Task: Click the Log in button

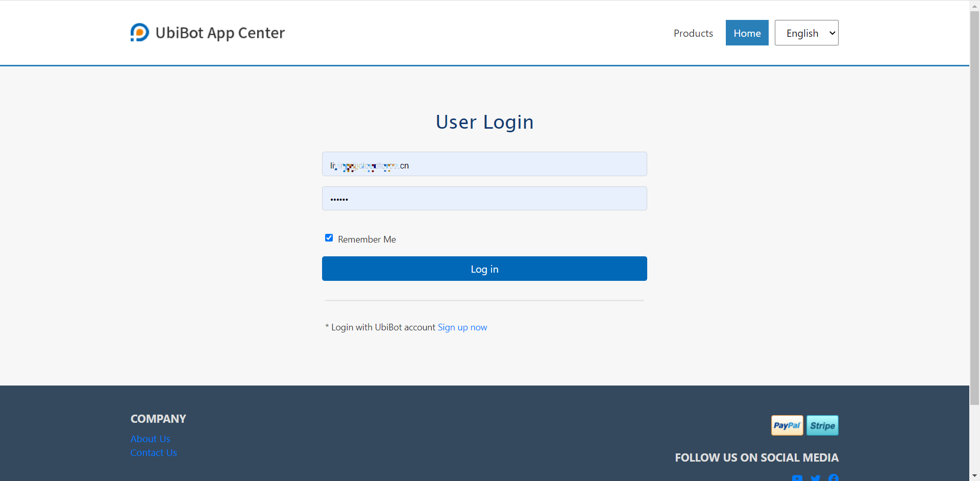Action: [484, 269]
